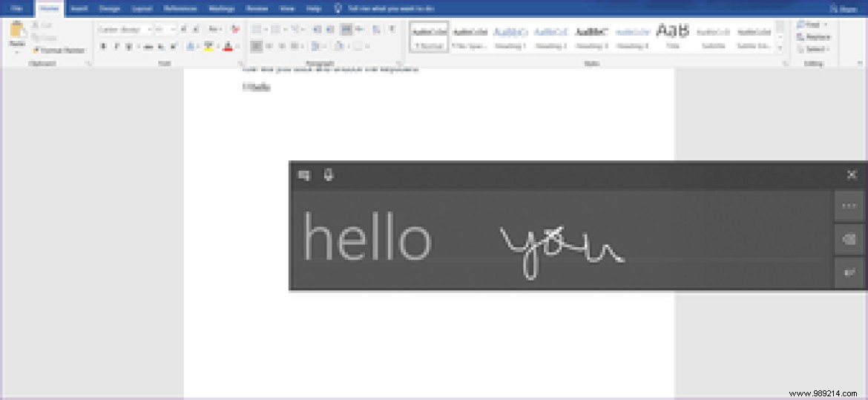Click the Enter key in handwriting panel
The height and width of the screenshot is (400, 868).
849,272
